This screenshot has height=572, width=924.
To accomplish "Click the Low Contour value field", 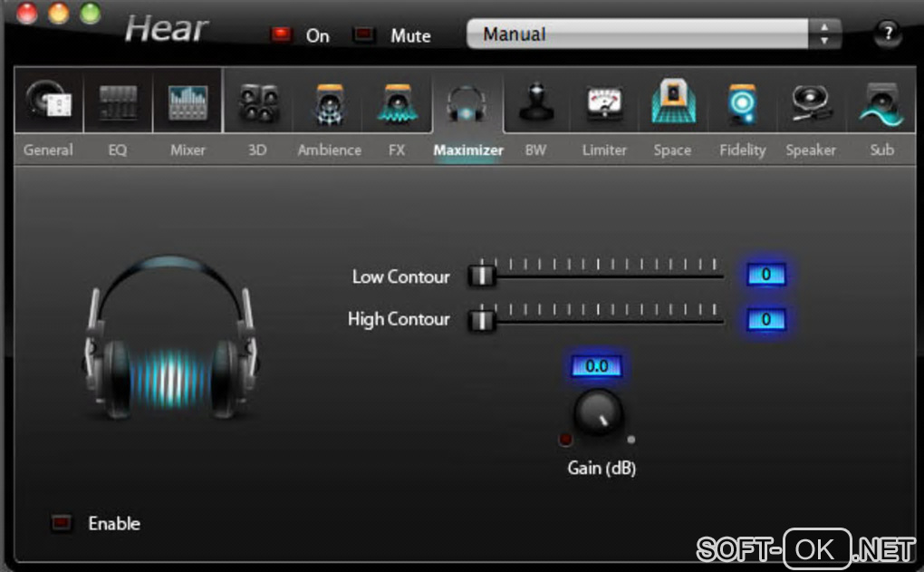I will (x=766, y=274).
